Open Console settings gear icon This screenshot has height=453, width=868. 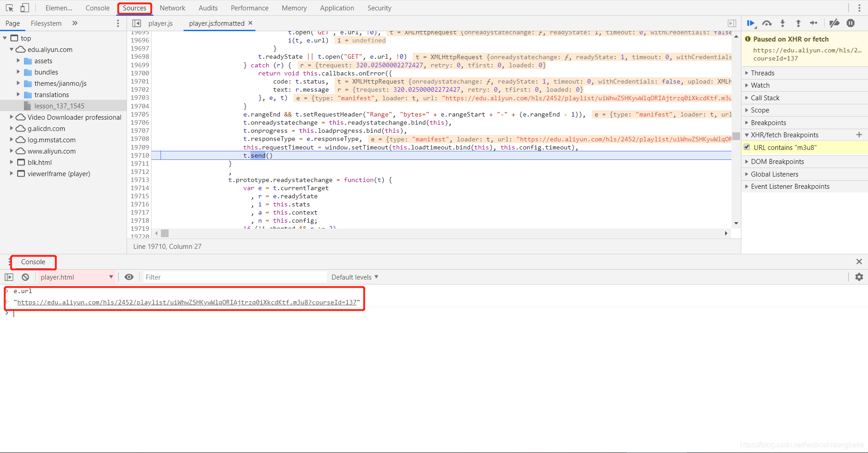click(x=859, y=277)
